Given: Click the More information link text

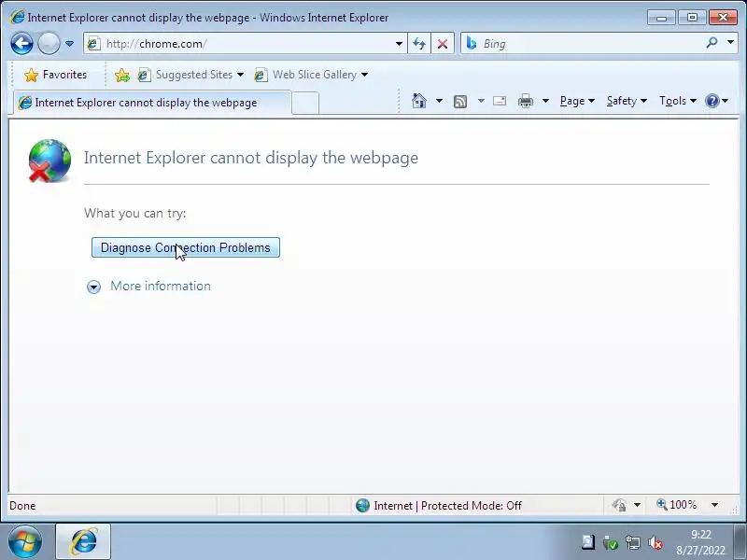Looking at the screenshot, I should pos(161,286).
